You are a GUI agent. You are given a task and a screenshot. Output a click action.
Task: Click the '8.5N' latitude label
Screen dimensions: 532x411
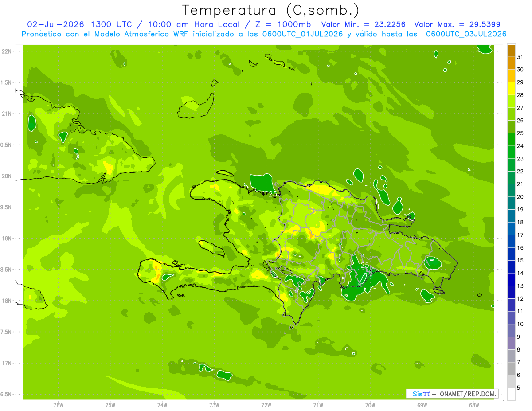pos(6,270)
